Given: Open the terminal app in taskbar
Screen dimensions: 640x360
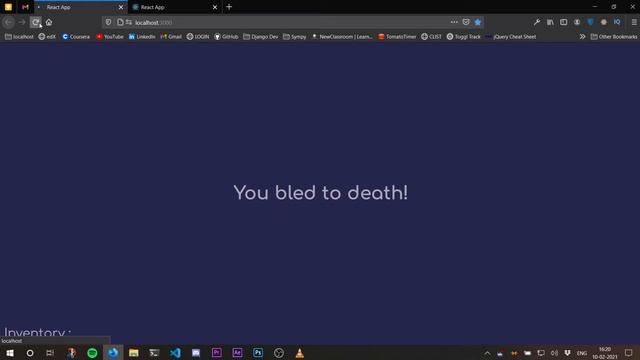Looking at the screenshot, I should coord(154,353).
